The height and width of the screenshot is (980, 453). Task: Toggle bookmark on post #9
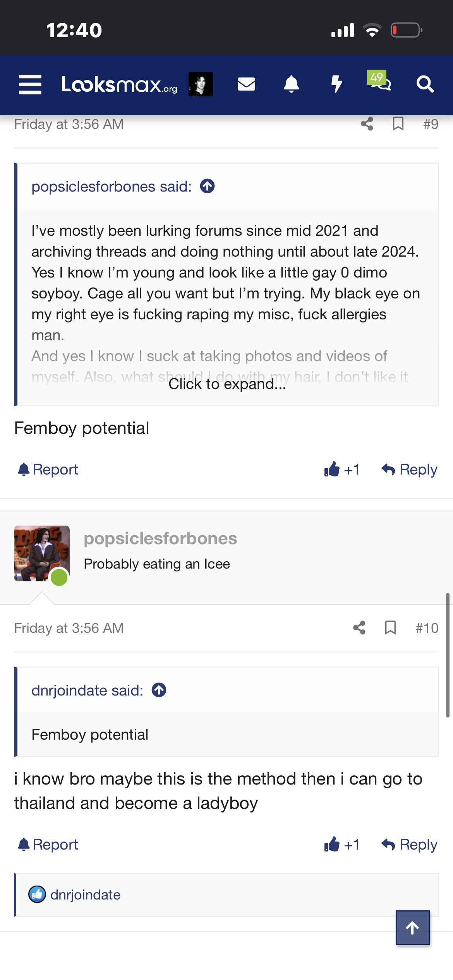point(398,124)
